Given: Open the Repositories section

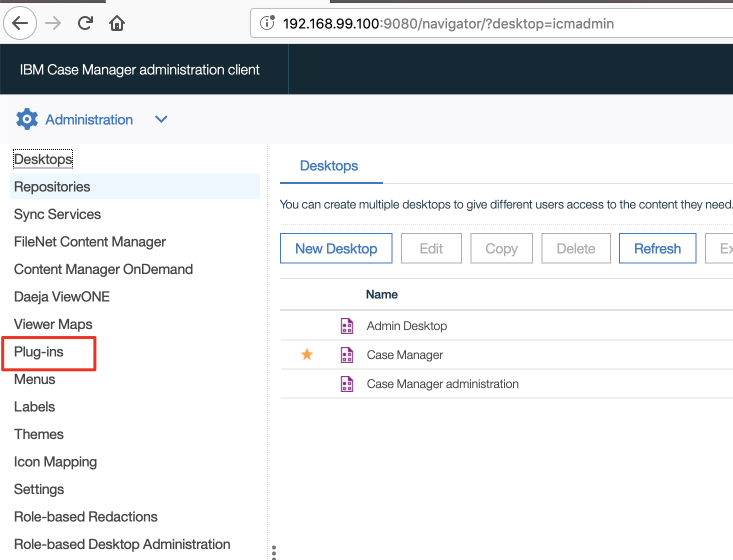Looking at the screenshot, I should [x=52, y=186].
